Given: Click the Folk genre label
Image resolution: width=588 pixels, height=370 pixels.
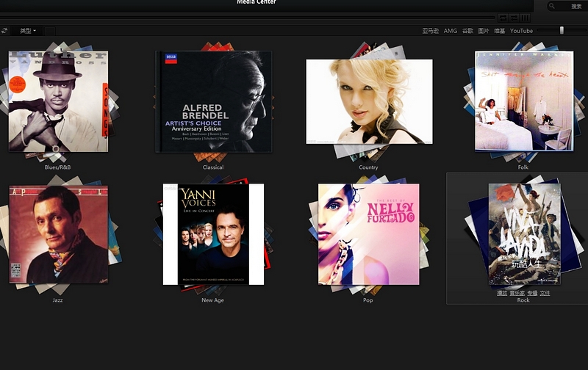Looking at the screenshot, I should 523,167.
